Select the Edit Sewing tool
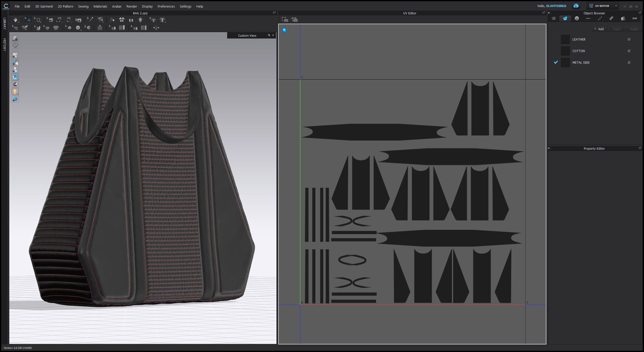The width and height of the screenshot is (644, 352). tap(50, 20)
